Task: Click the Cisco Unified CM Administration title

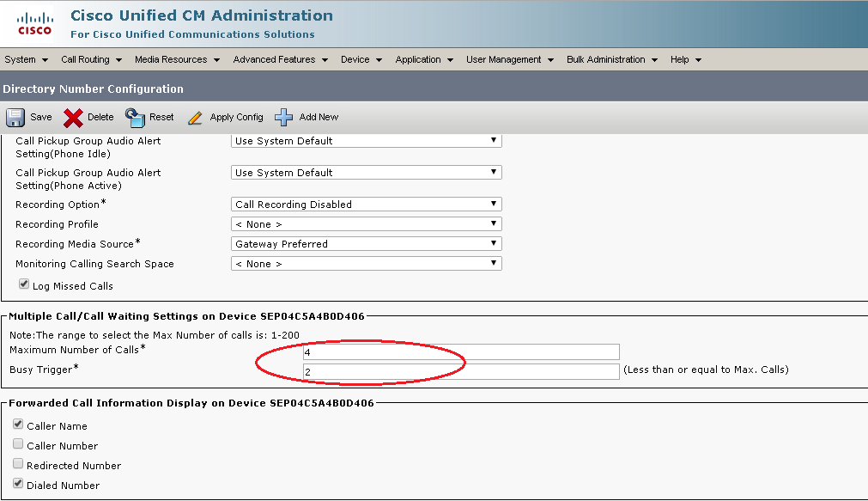Action: coord(202,15)
